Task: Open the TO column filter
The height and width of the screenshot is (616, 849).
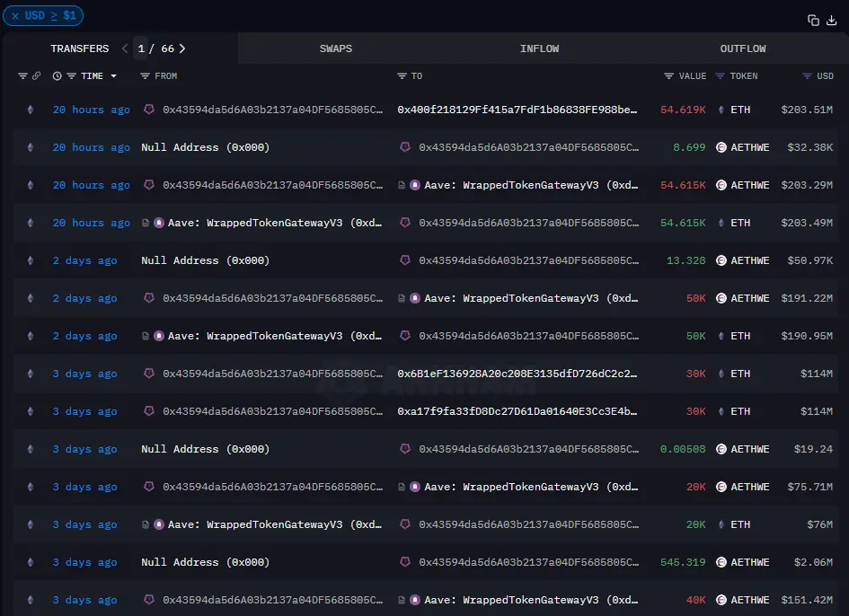Action: [402, 76]
